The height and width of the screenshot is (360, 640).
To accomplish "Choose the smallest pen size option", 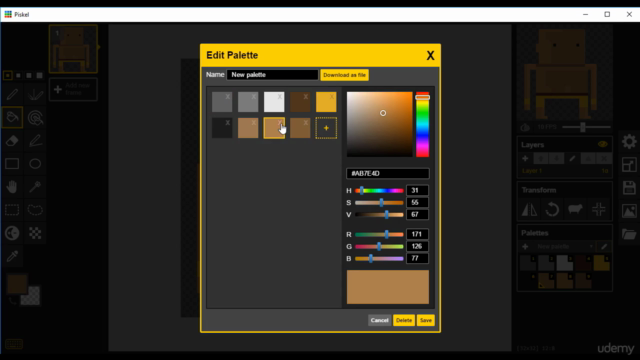I will (x=7, y=76).
